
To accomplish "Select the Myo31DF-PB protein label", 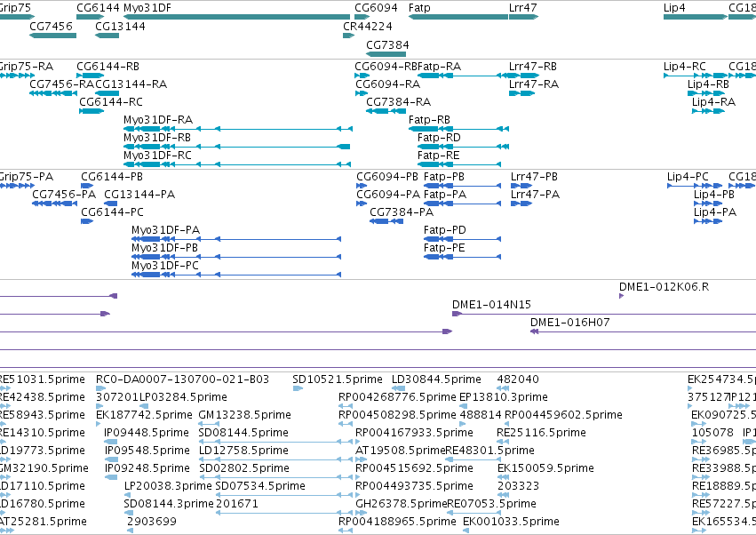I will 165,248.
